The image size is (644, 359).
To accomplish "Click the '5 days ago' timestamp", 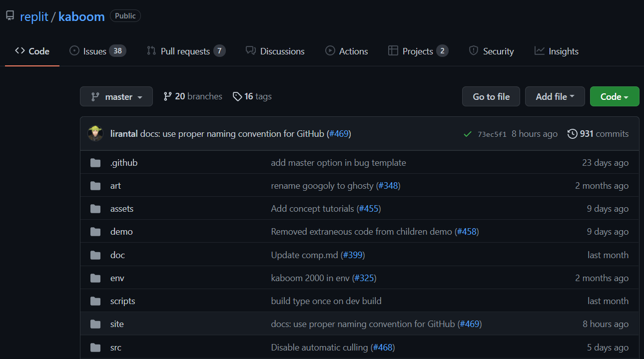I will (608, 348).
